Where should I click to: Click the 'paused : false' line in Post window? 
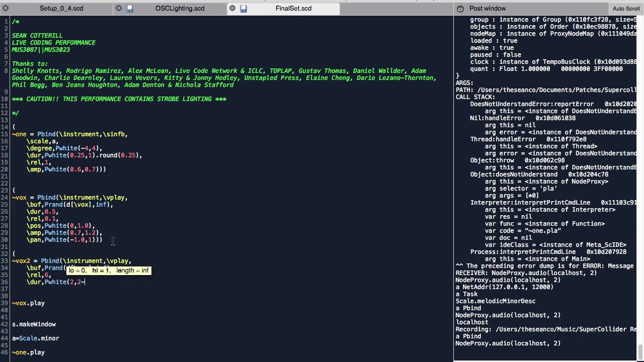[x=496, y=55]
